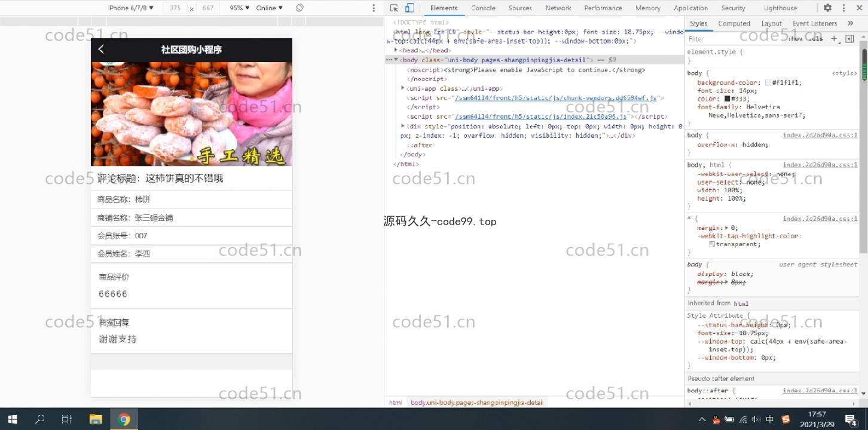Open DevTools three-dot customize menu
The image size is (868, 430).
[x=843, y=8]
